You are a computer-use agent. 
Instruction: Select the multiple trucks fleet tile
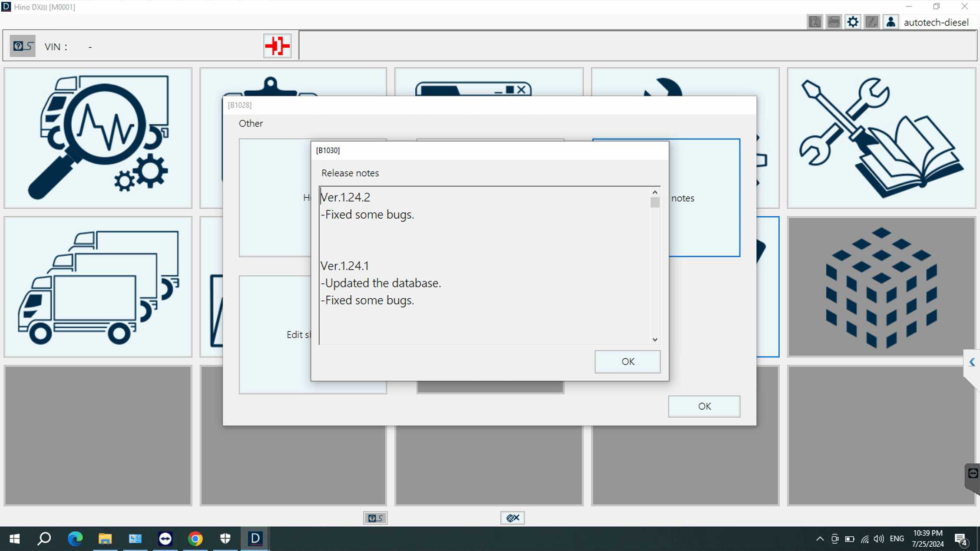pos(98,287)
